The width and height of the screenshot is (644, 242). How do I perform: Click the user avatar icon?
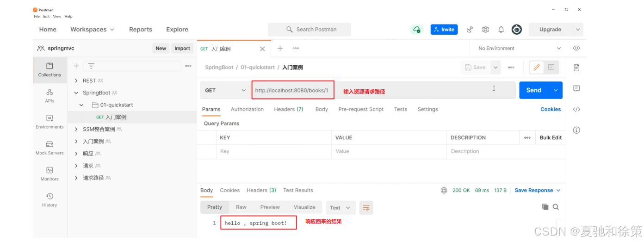517,30
